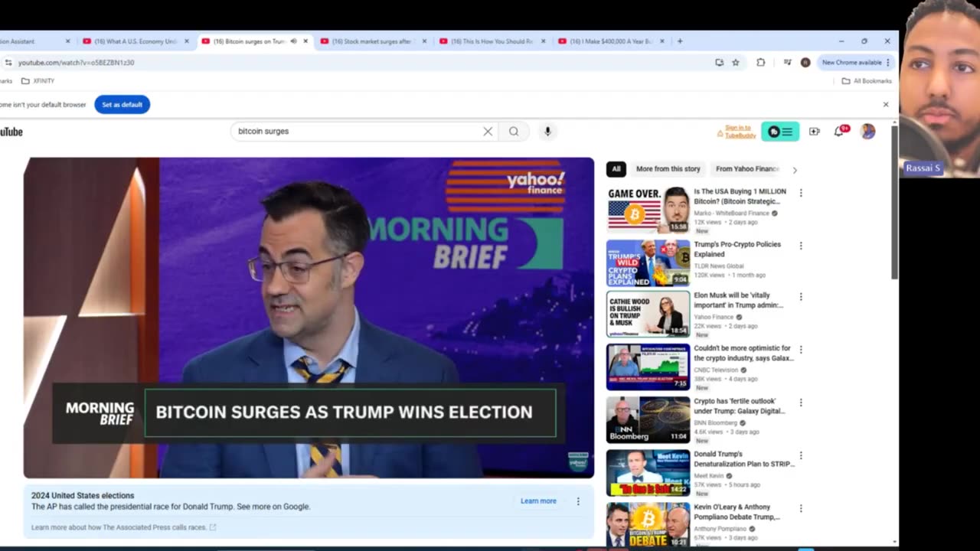Open options for Donald Trump's Denaturalization Plan video
Image resolution: width=980 pixels, height=551 pixels.
[x=801, y=455]
